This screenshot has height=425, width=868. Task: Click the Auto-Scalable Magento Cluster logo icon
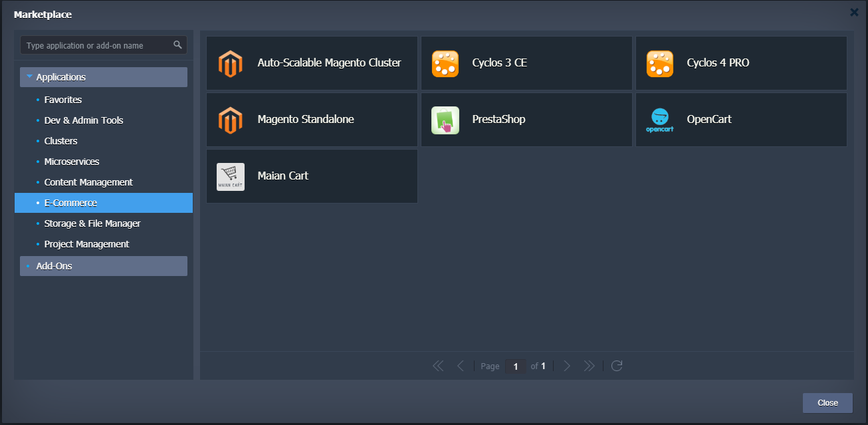pos(230,63)
